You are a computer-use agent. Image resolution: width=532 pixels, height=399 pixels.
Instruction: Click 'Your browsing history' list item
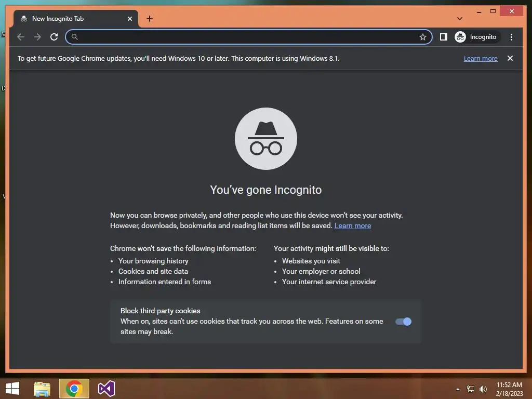[x=153, y=261]
